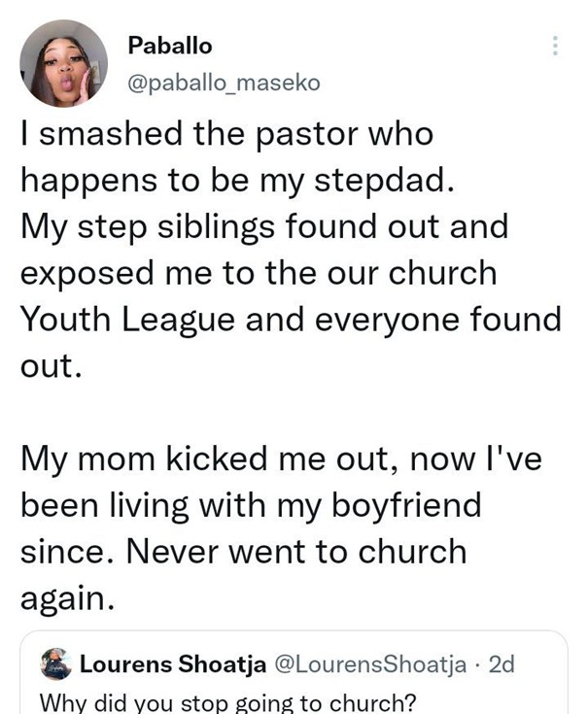Image resolution: width=588 pixels, height=714 pixels.
Task: Open the three-dot more options menu
Action: tap(555, 46)
